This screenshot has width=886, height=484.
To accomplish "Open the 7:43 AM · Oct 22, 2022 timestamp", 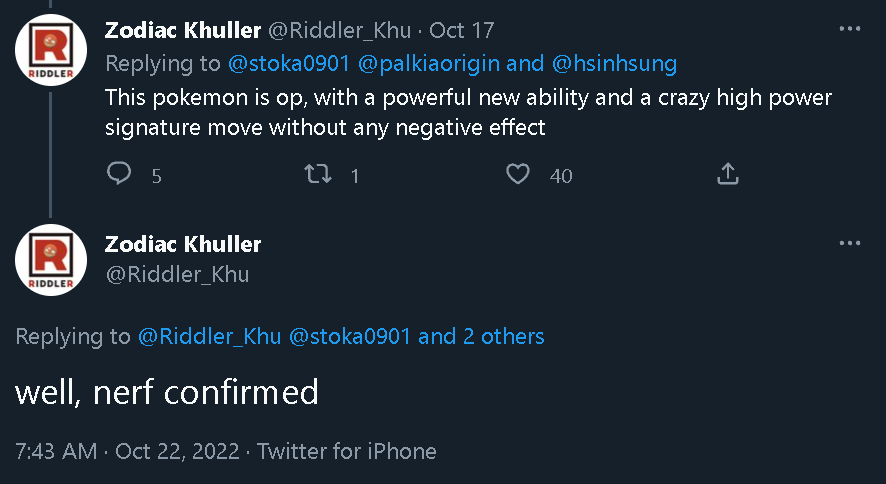I will click(x=127, y=451).
